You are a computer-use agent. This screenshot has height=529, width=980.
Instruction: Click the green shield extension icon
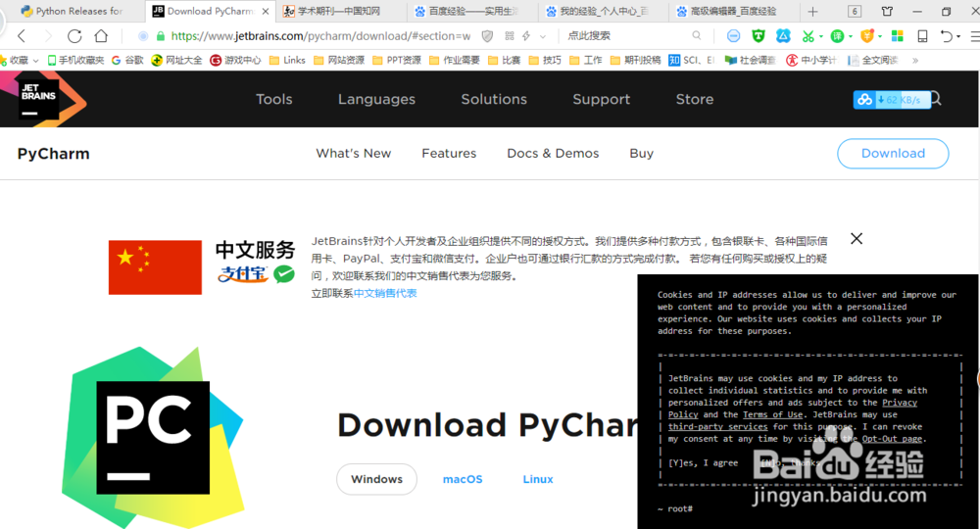click(759, 36)
